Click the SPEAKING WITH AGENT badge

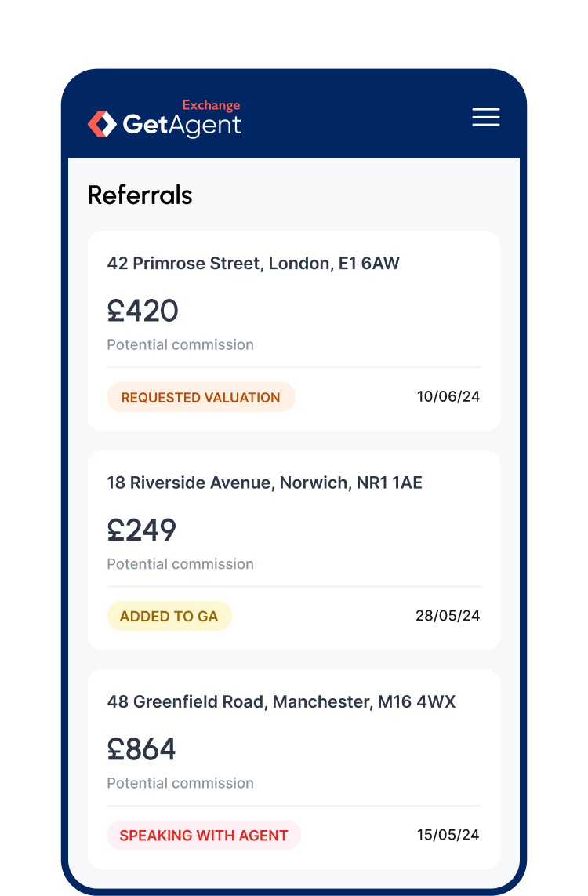(x=204, y=836)
